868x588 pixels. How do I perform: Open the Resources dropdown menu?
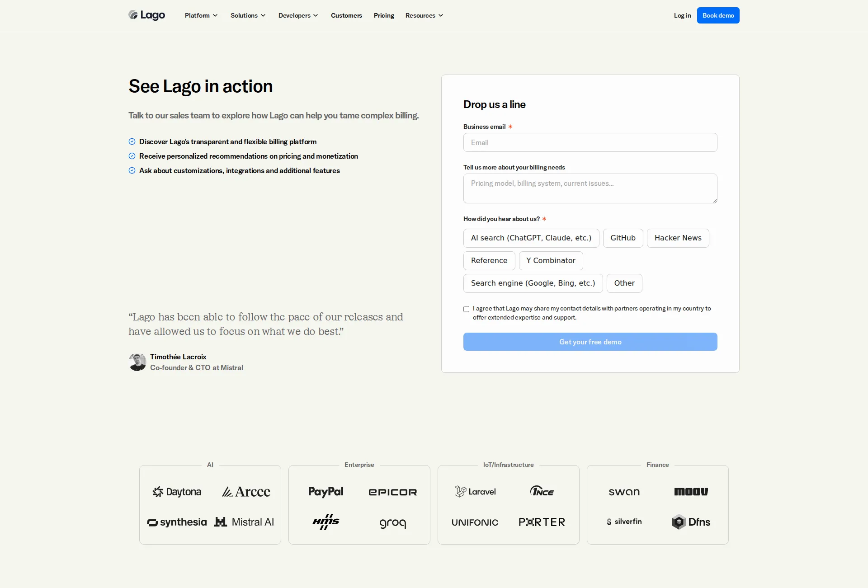424,15
